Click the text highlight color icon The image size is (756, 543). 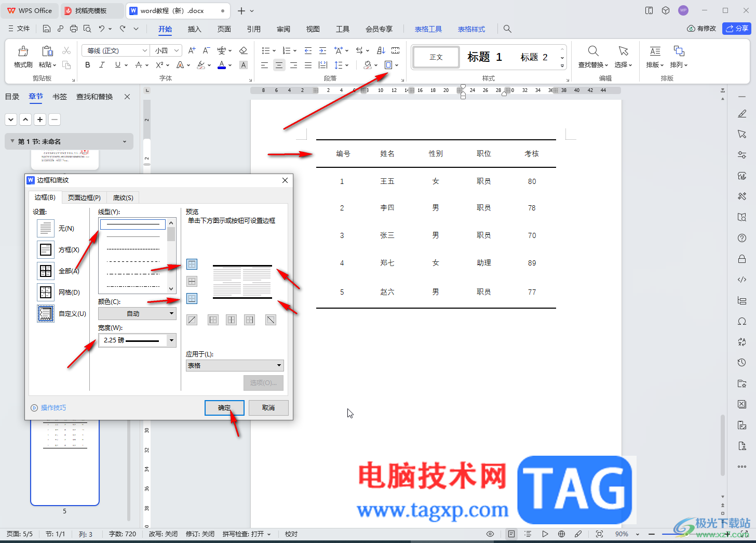click(201, 65)
